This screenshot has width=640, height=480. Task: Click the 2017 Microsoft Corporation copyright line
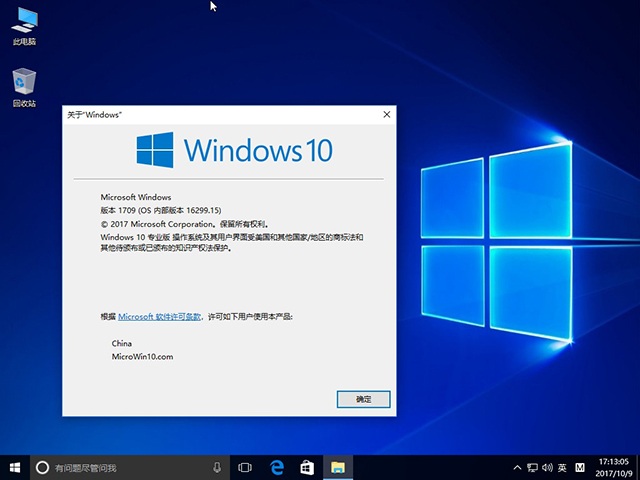184,224
